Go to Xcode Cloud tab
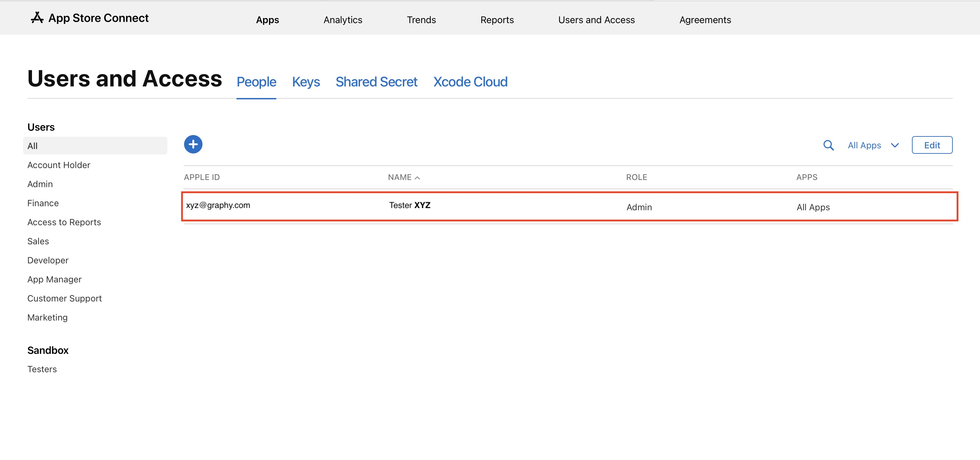This screenshot has height=460, width=980. tap(470, 82)
